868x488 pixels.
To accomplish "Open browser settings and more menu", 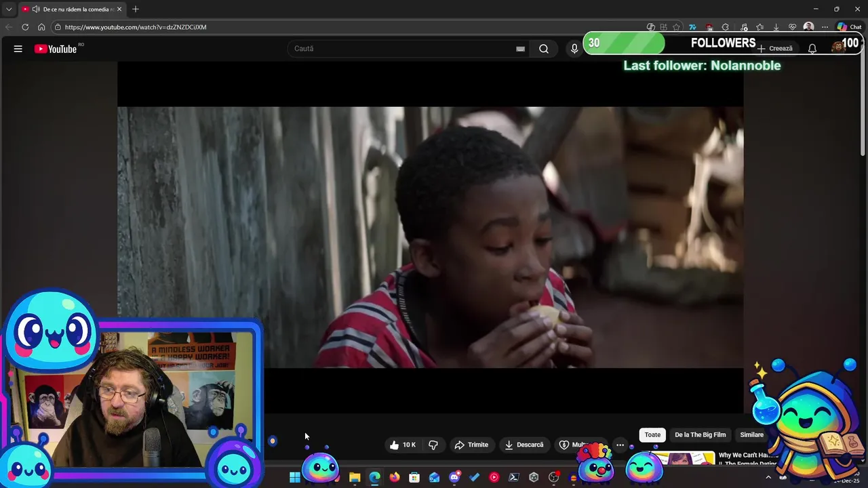I will (825, 27).
